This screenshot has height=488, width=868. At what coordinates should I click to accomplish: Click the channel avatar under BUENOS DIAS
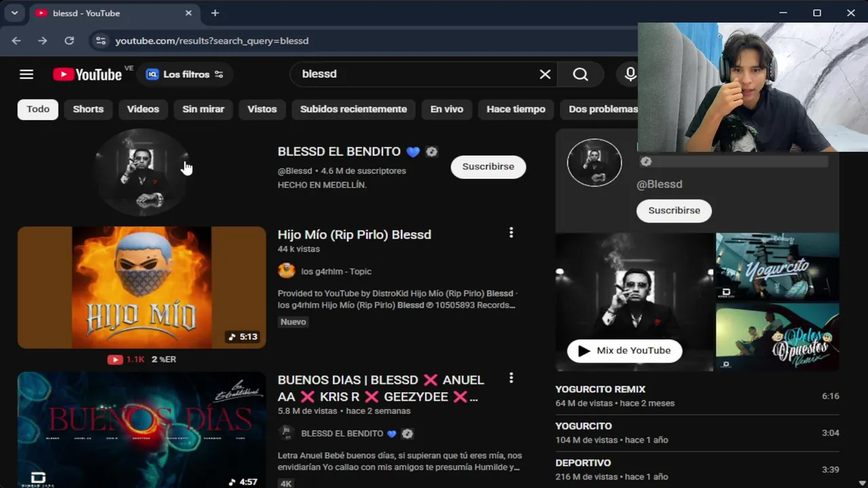coord(286,433)
